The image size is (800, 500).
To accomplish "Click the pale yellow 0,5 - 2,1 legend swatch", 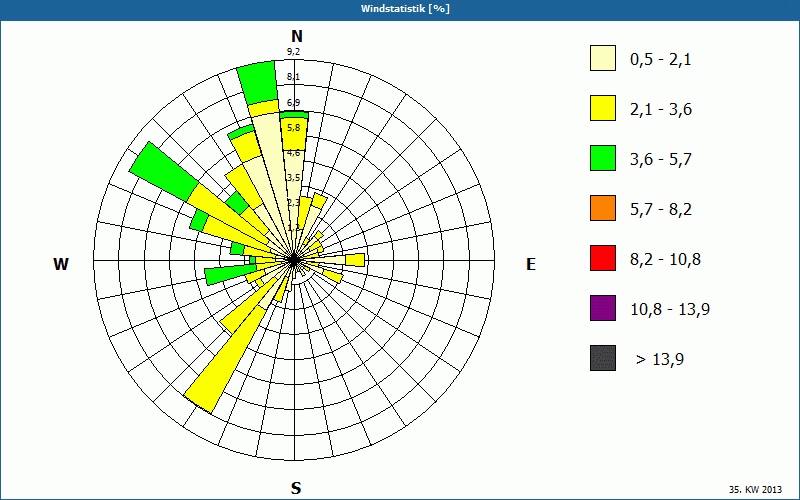I will pos(603,58).
